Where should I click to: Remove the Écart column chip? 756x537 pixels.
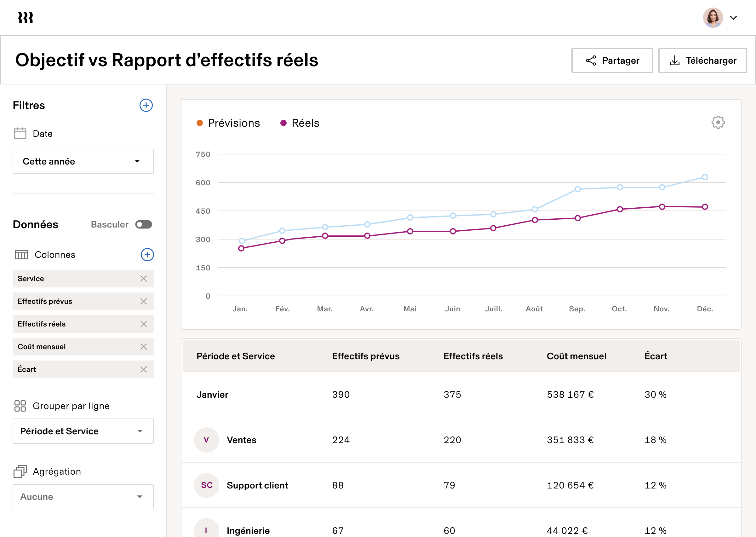(144, 369)
